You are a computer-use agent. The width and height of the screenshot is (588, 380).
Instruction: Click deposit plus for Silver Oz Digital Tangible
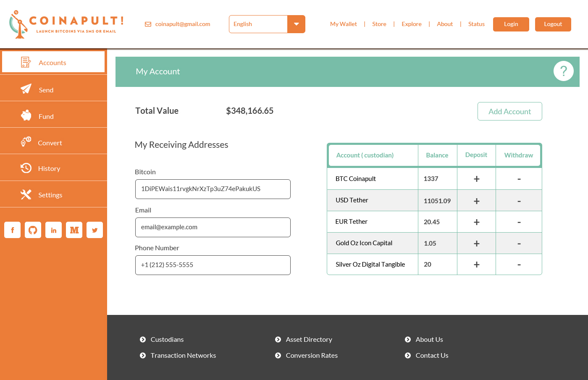click(477, 265)
